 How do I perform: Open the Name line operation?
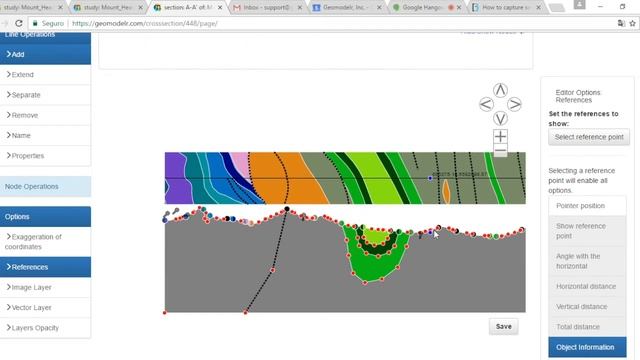point(45,136)
